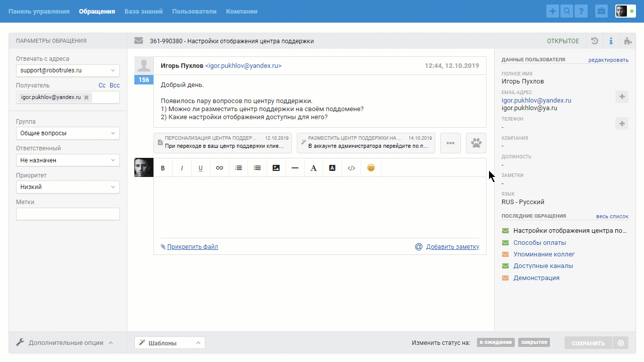Open the 'Шаблоны' templates dropdown

[170, 343]
